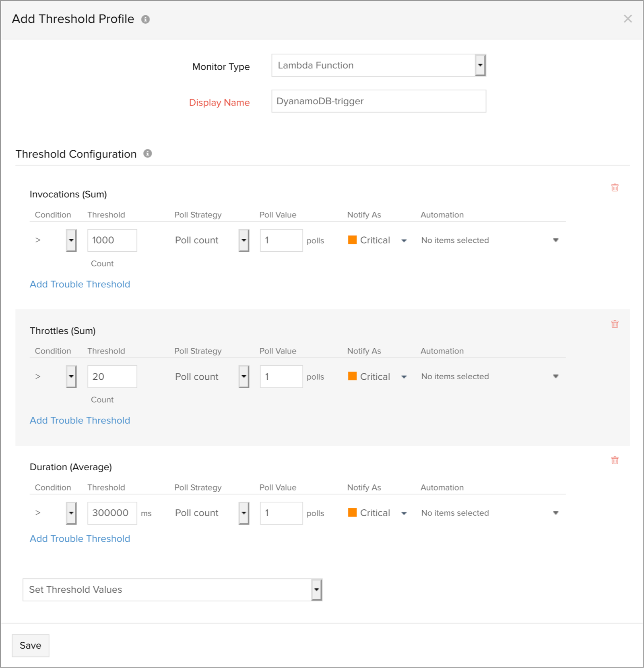Save the threshold profile
This screenshot has width=644, height=668.
[x=30, y=645]
